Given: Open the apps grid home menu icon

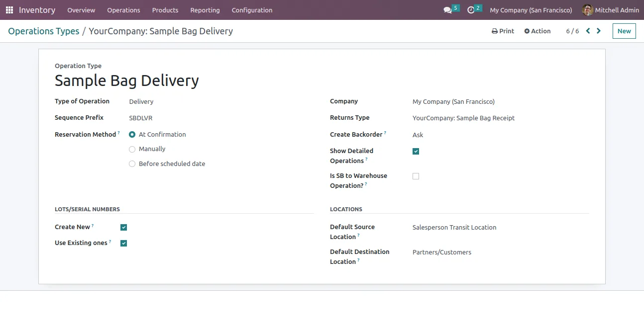Looking at the screenshot, I should (x=9, y=10).
